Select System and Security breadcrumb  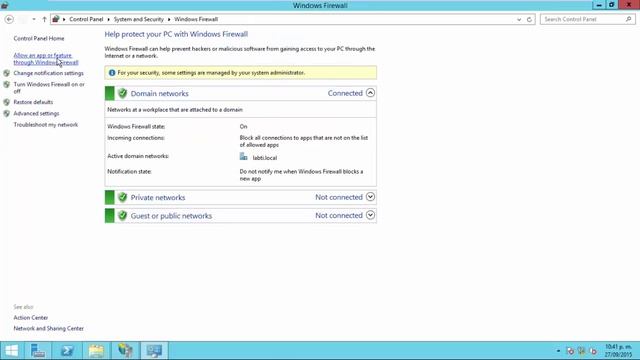138,19
